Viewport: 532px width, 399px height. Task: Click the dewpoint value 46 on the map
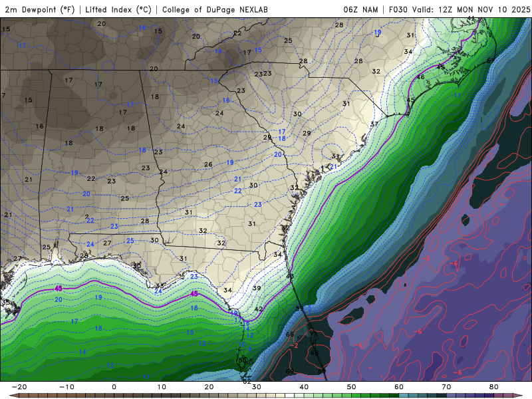point(420,77)
